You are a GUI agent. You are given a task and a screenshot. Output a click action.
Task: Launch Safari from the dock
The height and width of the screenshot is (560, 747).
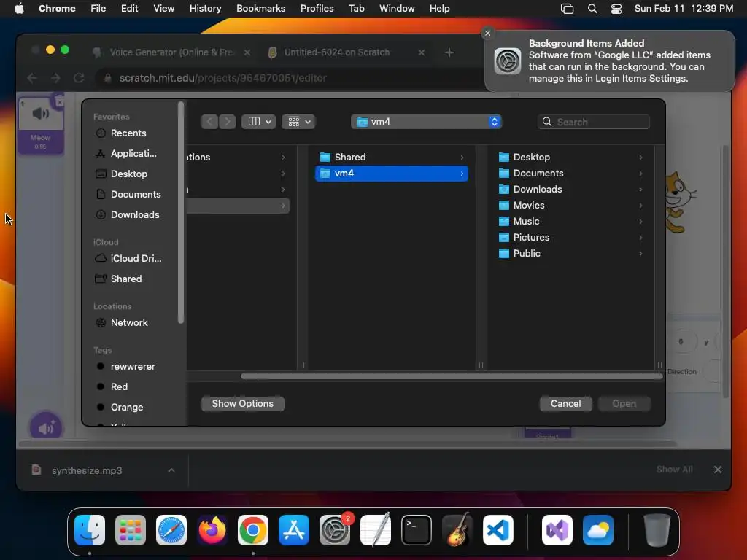pyautogui.click(x=171, y=530)
